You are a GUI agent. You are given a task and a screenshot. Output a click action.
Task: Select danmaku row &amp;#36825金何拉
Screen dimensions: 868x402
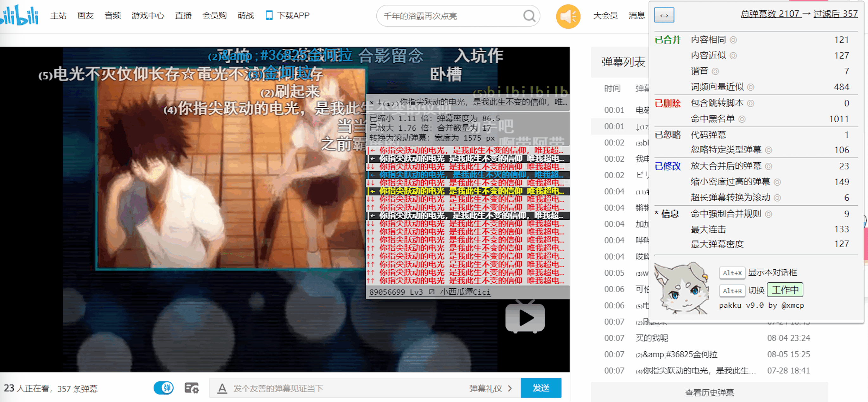point(709,354)
